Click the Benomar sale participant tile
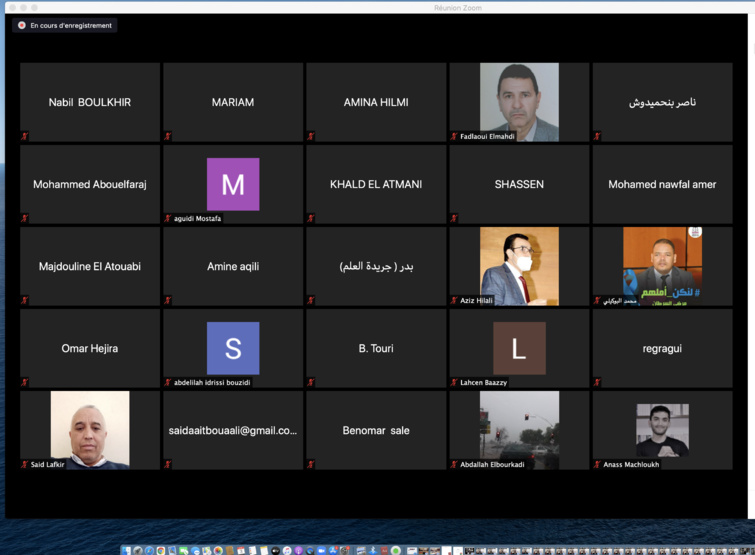This screenshot has width=755, height=555. coord(376,430)
